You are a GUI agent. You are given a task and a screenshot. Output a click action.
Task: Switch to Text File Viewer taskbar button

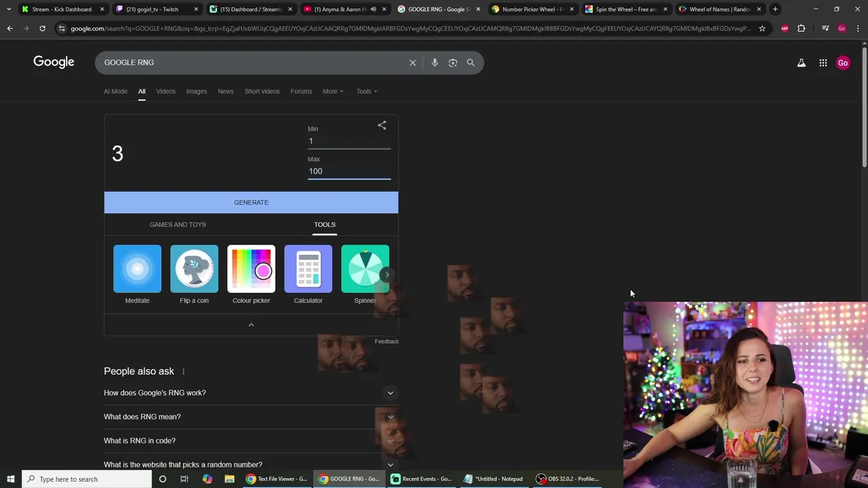pyautogui.click(x=276, y=479)
